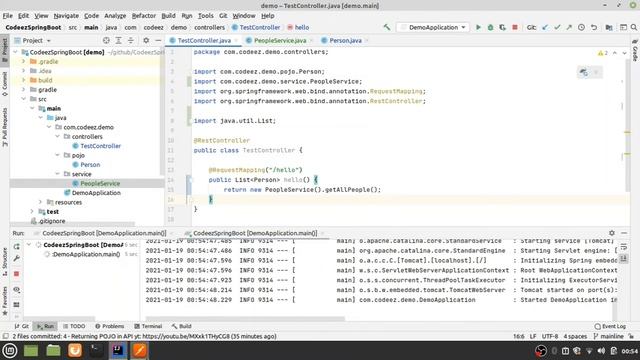Run DemoApplication with the green play icon

tap(478, 27)
